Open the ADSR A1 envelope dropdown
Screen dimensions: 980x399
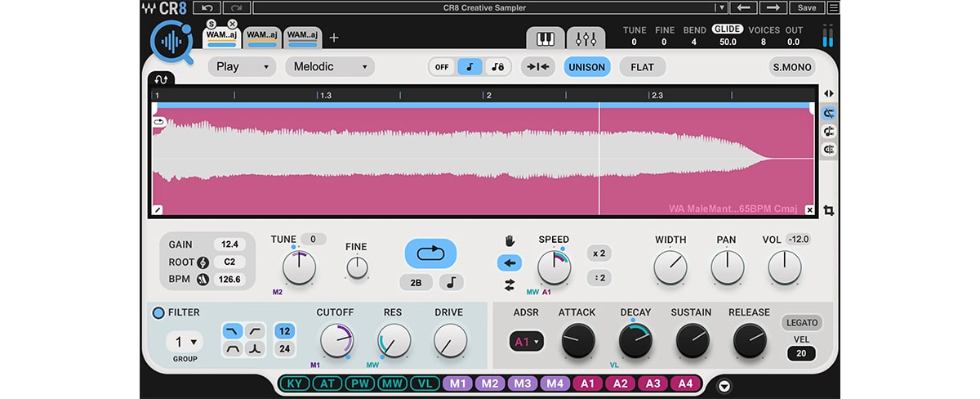tap(526, 342)
